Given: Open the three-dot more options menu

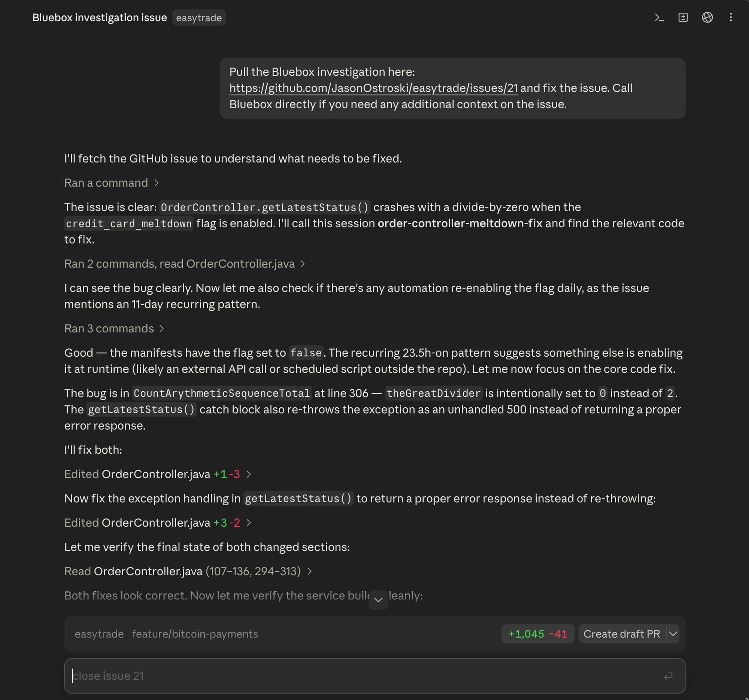Looking at the screenshot, I should pos(731,17).
